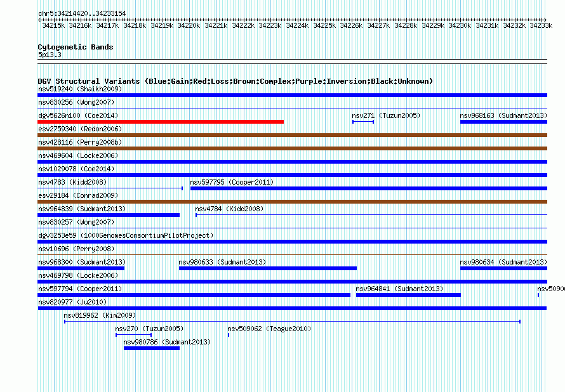The height and width of the screenshot is (392, 565).
Task: Click the nsv519240 (Shaikh2009) variant label
Action: click(80, 89)
